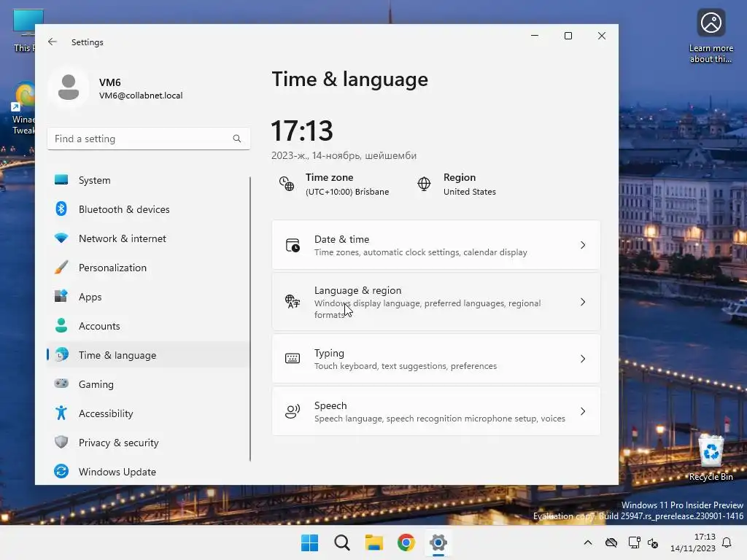747x560 pixels.
Task: Click the Accessibility figure icon
Action: click(x=61, y=413)
